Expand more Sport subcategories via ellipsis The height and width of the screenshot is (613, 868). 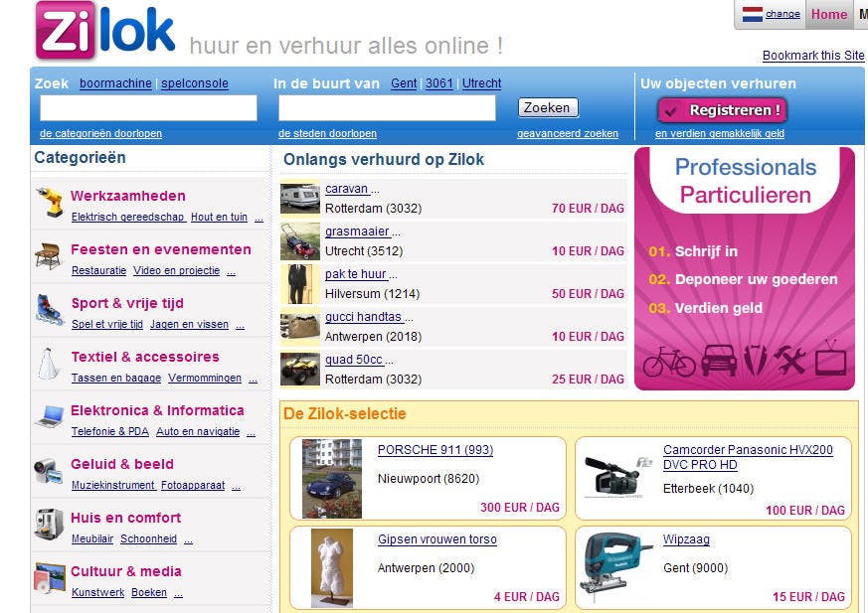pos(240,325)
